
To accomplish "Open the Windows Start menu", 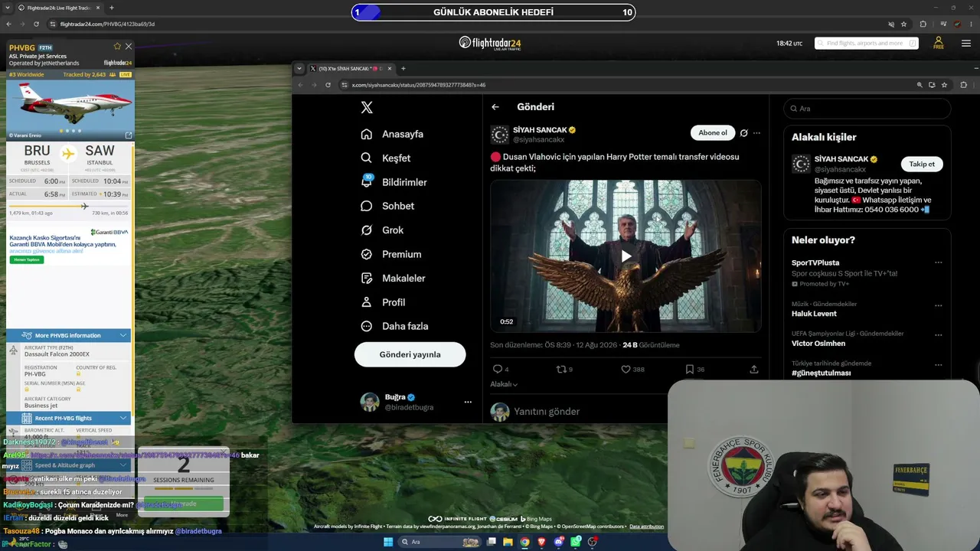I will pyautogui.click(x=388, y=542).
